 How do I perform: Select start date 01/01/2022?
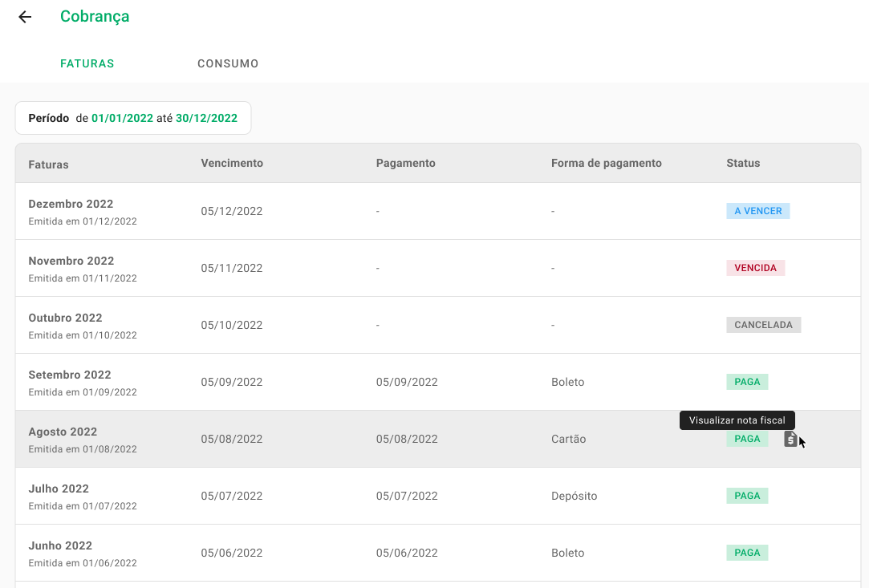(122, 118)
